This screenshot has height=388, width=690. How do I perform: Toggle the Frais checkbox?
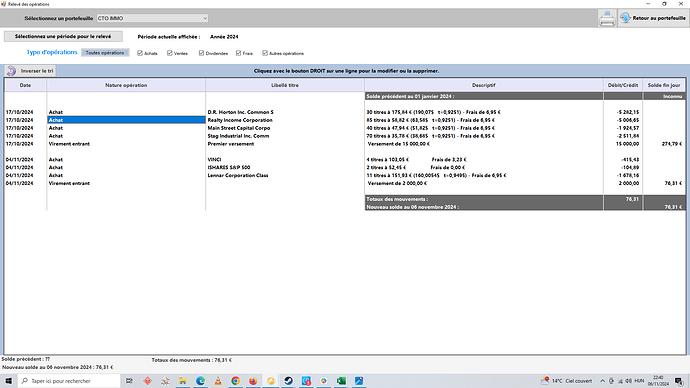coord(239,53)
